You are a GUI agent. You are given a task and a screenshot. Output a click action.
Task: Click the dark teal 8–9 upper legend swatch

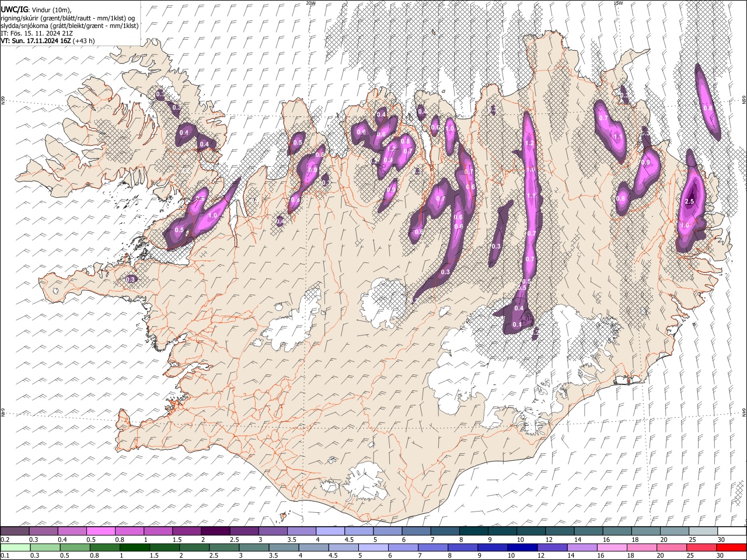(473, 530)
